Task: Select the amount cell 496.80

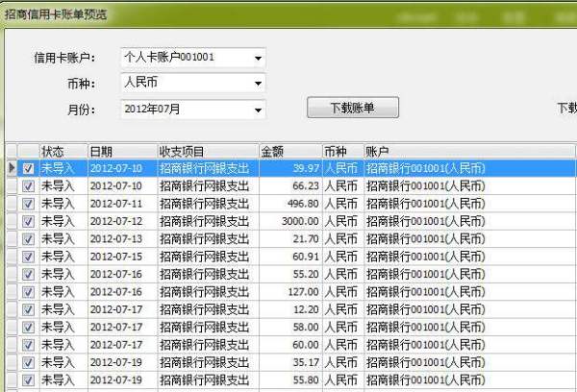Action: (x=290, y=204)
